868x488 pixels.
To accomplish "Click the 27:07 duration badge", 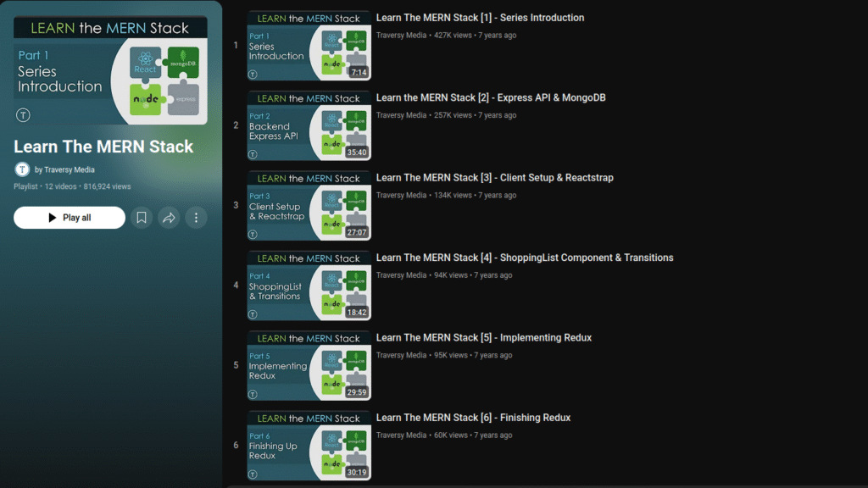I will pos(357,232).
